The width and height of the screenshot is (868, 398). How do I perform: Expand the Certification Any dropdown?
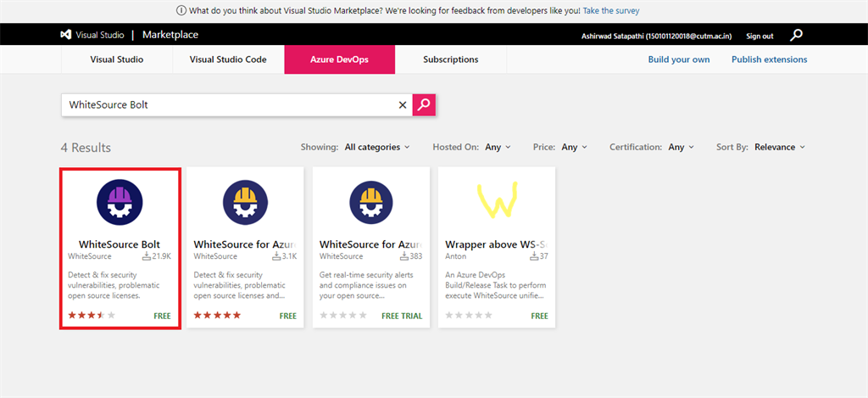(x=681, y=147)
